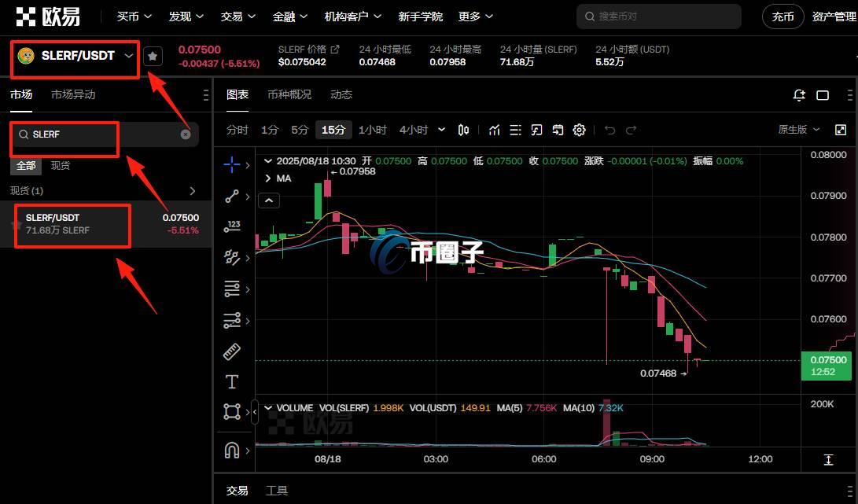Open the 市场异动 tab
The image size is (858, 504).
click(x=73, y=94)
